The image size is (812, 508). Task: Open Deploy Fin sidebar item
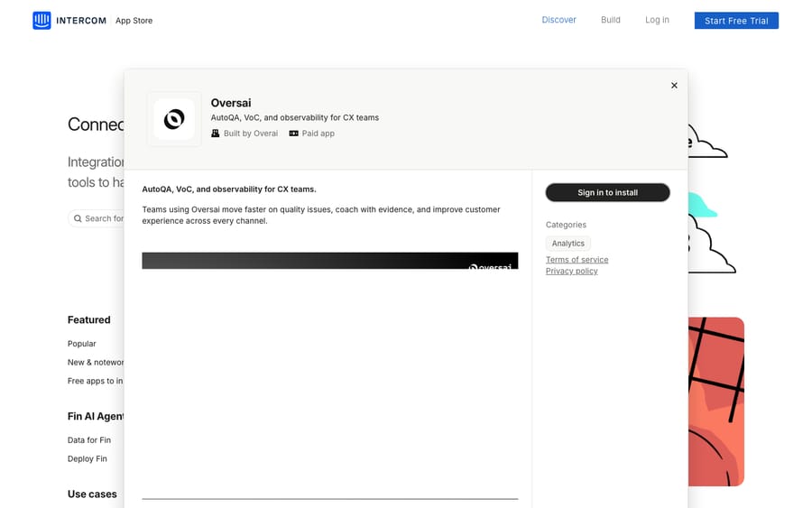(87, 458)
